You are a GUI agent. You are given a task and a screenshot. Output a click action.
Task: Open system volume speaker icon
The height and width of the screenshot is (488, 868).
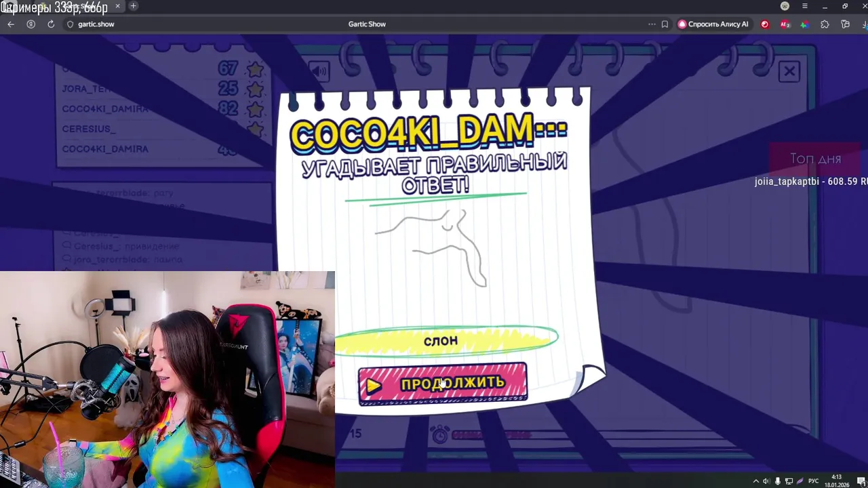pos(766,481)
